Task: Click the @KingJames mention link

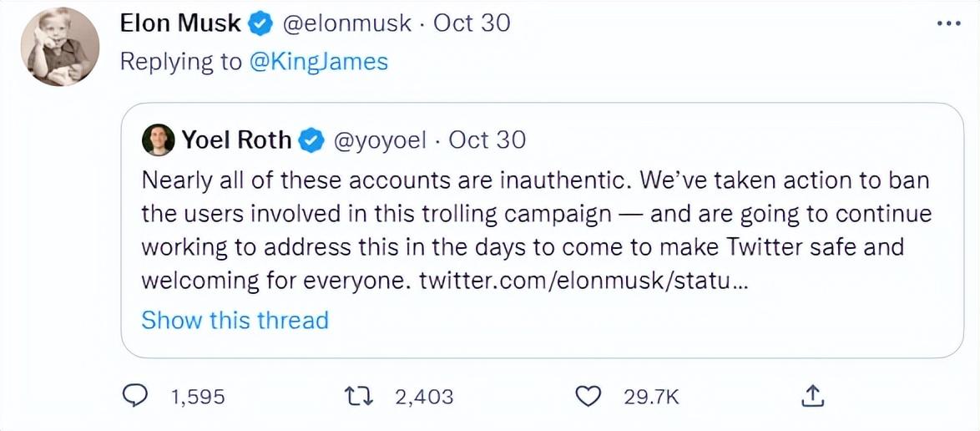Action: (318, 62)
